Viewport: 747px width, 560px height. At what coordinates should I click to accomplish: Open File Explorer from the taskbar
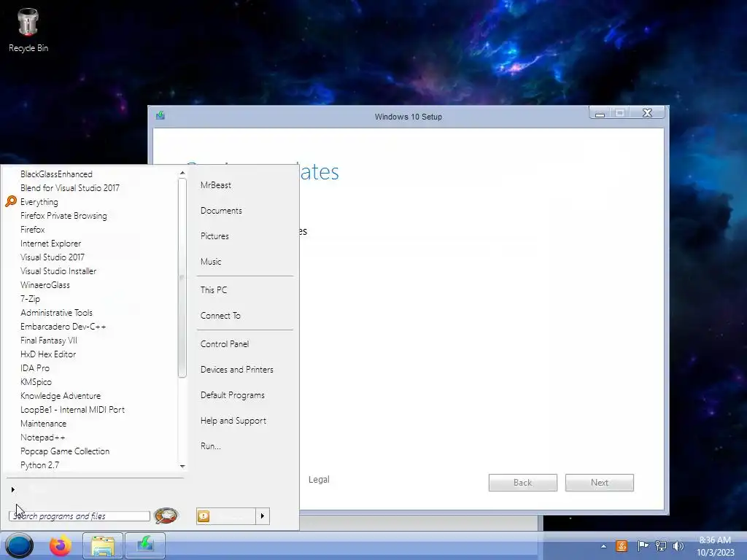[x=102, y=545]
